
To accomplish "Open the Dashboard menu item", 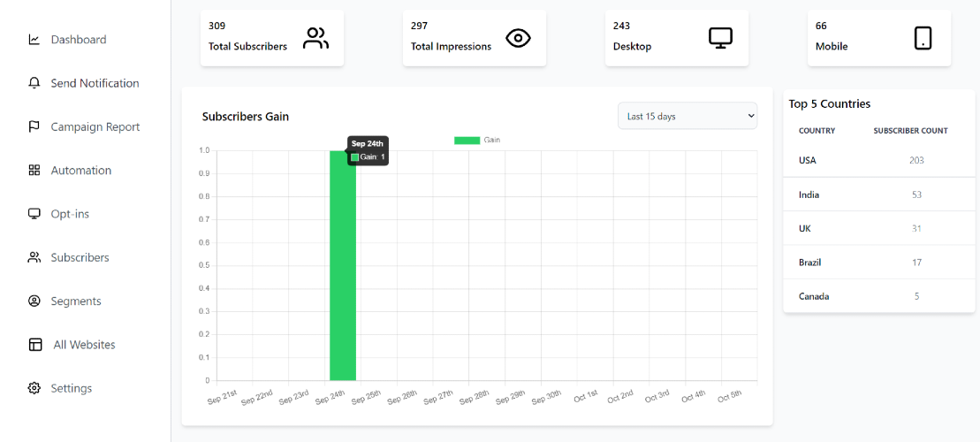I will 79,40.
